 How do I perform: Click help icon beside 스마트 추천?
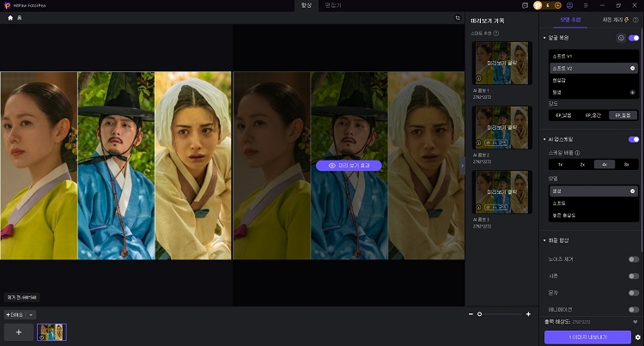496,33
